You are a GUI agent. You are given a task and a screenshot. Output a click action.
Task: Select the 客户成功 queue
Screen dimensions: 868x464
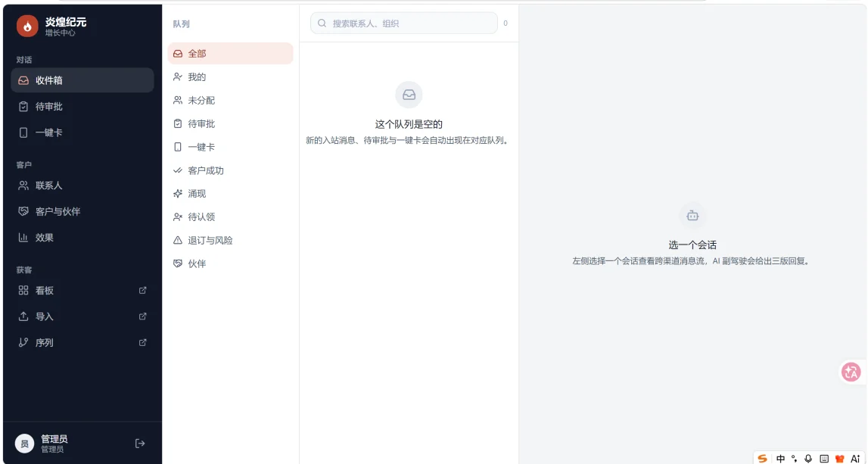pos(230,170)
